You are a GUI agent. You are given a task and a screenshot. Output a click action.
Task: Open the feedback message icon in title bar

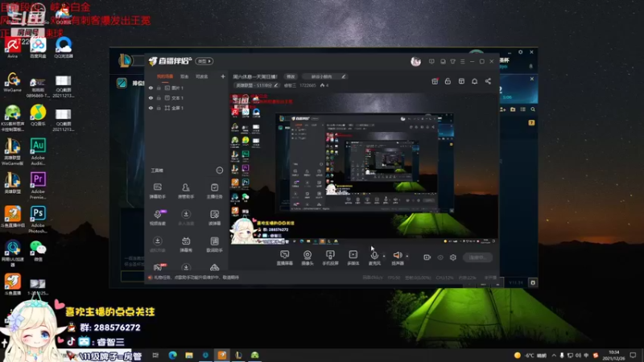point(431,62)
